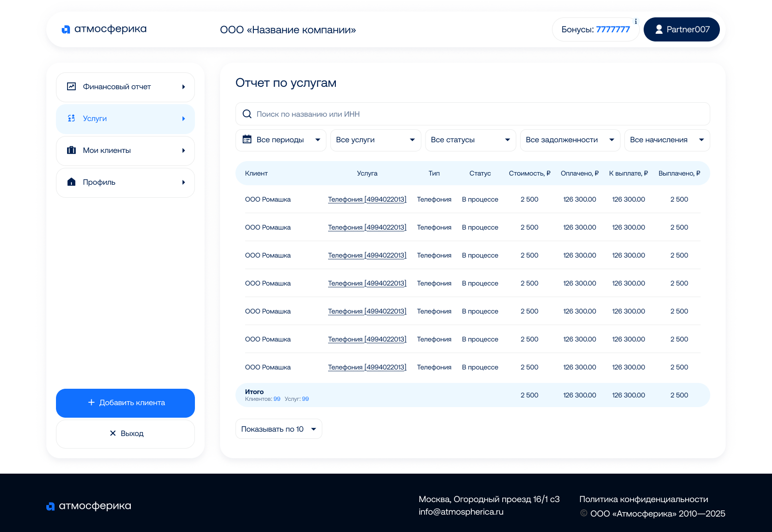
Task: Click the Стоимость, ₽ column header
Action: (x=530, y=173)
